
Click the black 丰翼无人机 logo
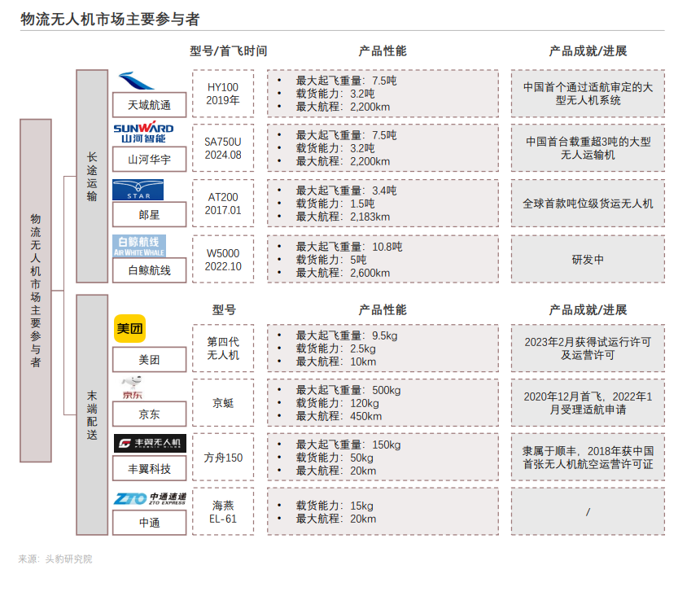pos(150,443)
